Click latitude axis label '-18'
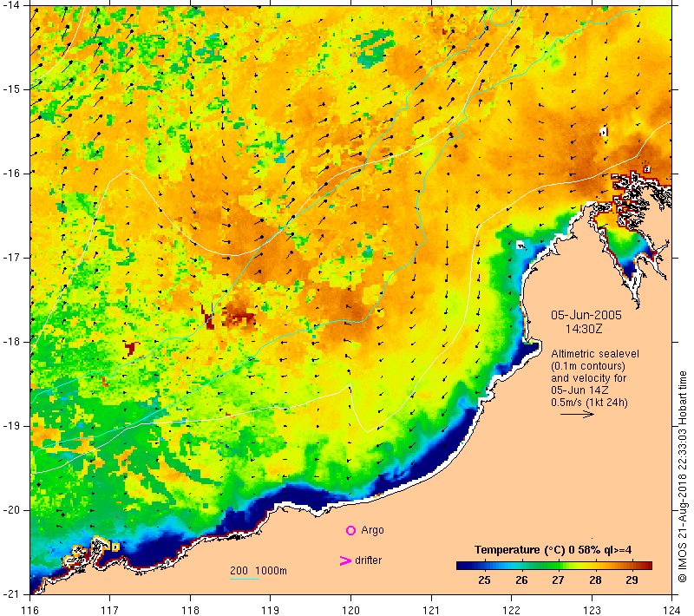694x616 pixels. (x=10, y=342)
